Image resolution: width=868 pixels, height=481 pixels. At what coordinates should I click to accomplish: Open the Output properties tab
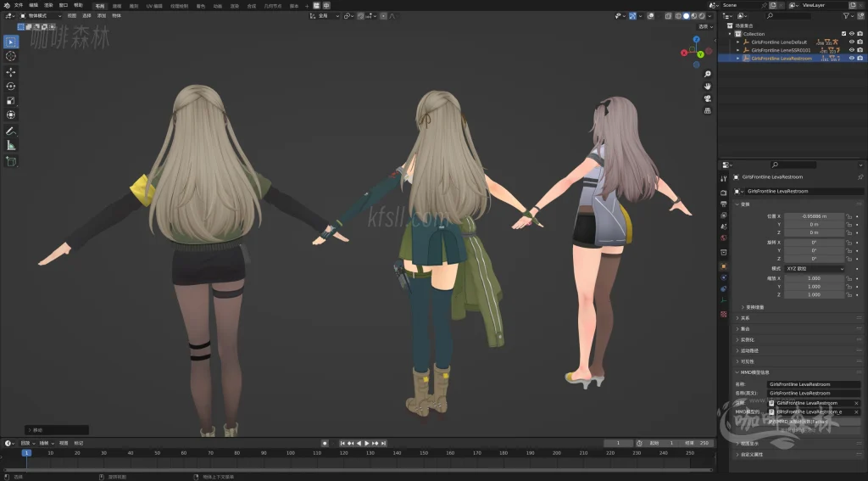724,204
